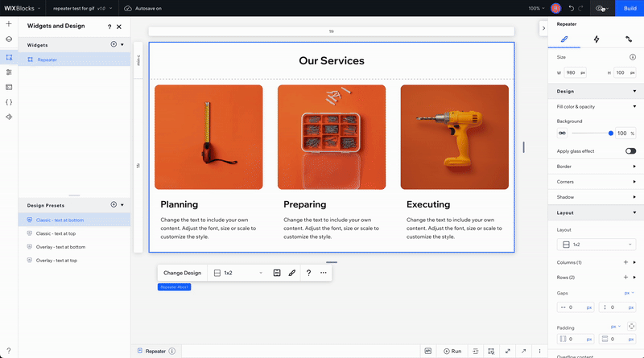Screen dimensions: 644x358
Task: Open the Layers panel icon in the left sidebar
Action: click(x=9, y=39)
